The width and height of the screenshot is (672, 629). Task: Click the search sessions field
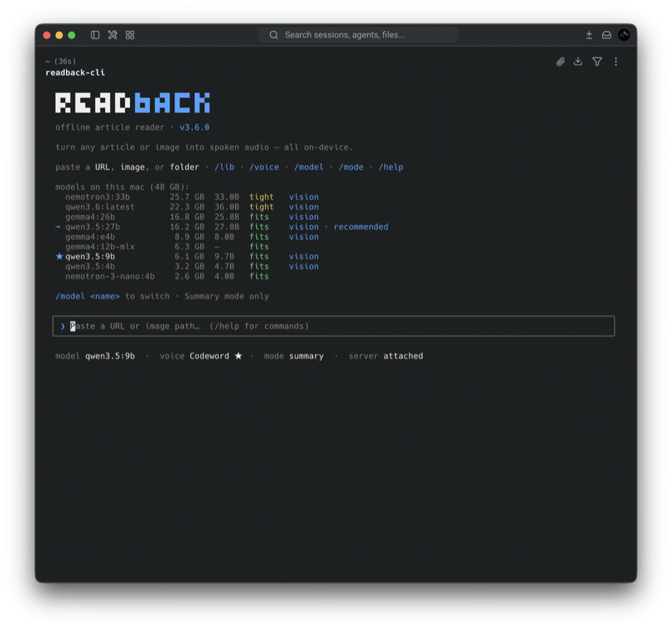click(x=358, y=35)
